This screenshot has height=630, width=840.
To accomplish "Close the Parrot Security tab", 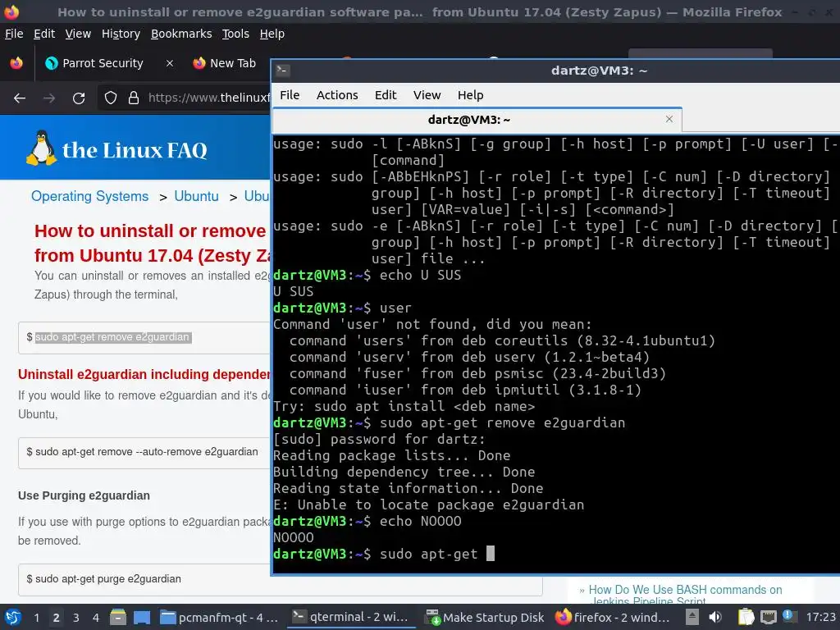I will click(x=169, y=63).
